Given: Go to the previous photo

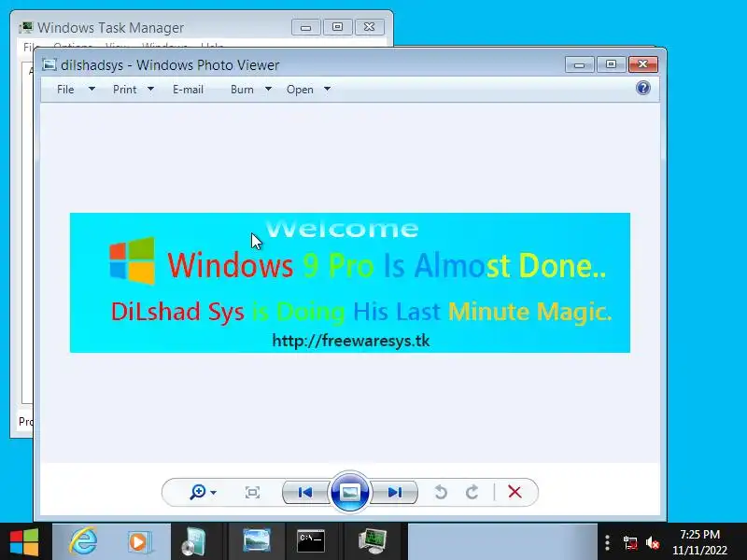Looking at the screenshot, I should coord(305,492).
